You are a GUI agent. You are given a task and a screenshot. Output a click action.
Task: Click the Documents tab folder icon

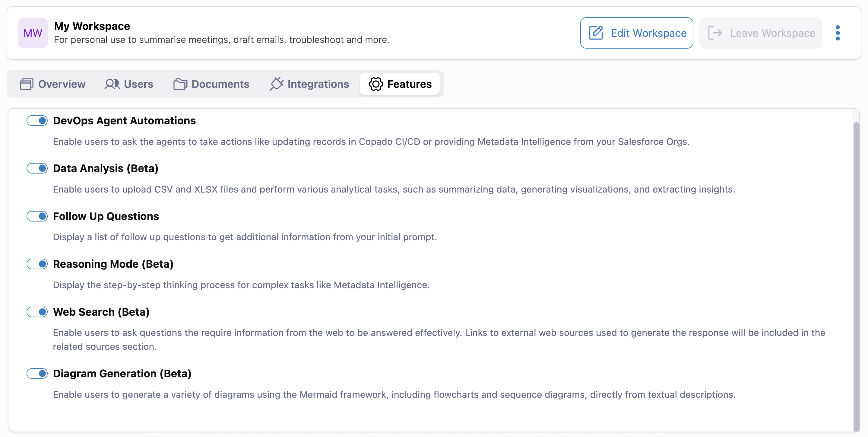pyautogui.click(x=180, y=84)
